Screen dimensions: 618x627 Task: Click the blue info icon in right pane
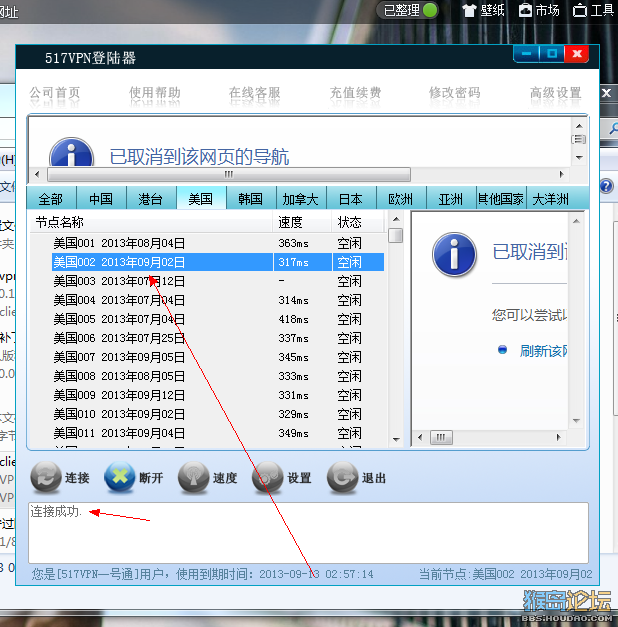click(454, 254)
